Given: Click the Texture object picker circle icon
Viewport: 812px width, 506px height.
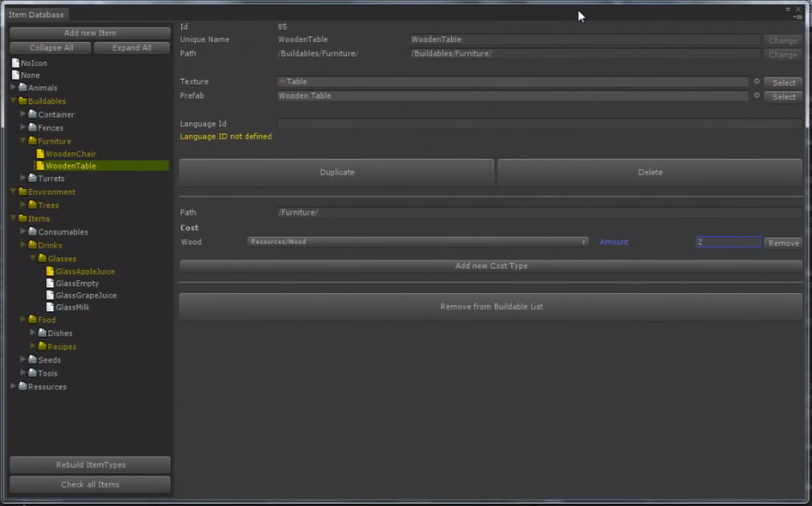Looking at the screenshot, I should click(x=756, y=82).
